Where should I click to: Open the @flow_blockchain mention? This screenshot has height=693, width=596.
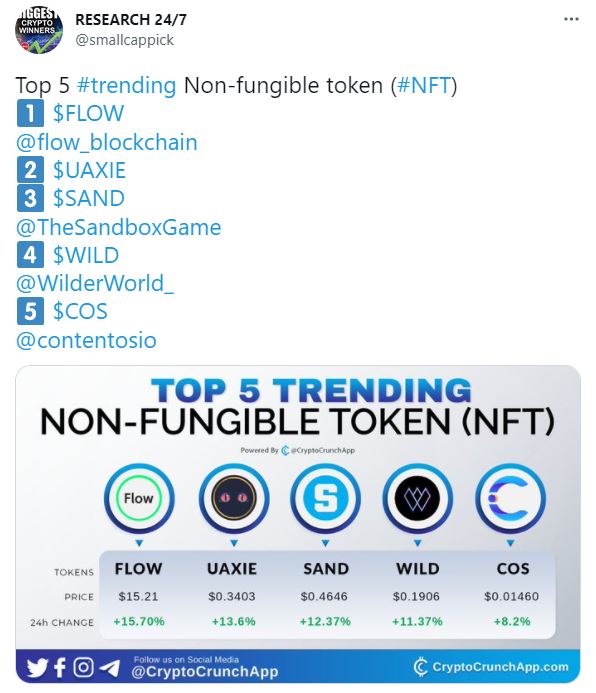pyautogui.click(x=106, y=142)
